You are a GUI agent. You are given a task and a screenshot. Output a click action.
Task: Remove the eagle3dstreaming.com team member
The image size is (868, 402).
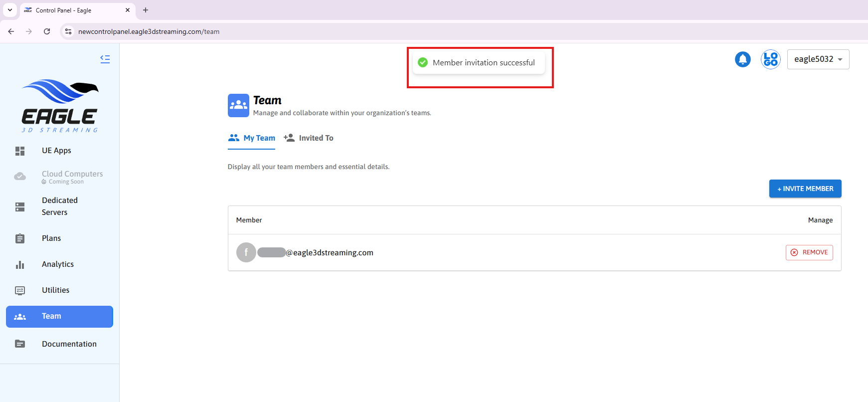click(809, 252)
